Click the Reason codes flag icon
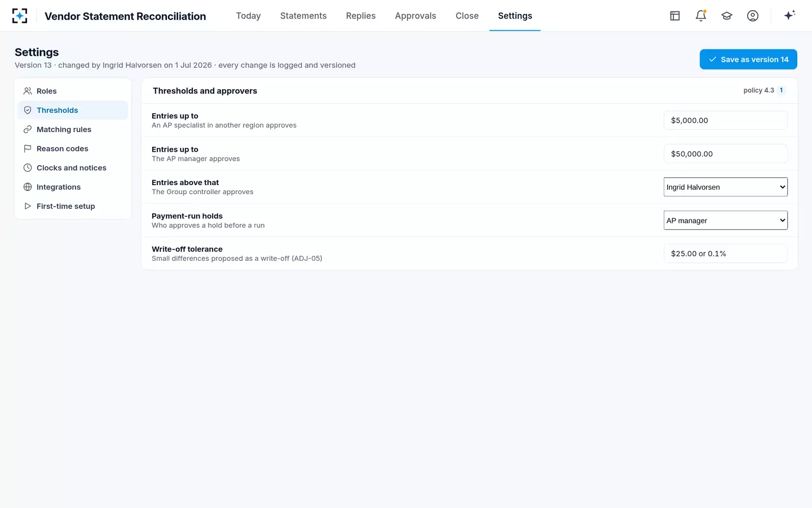 coord(28,148)
